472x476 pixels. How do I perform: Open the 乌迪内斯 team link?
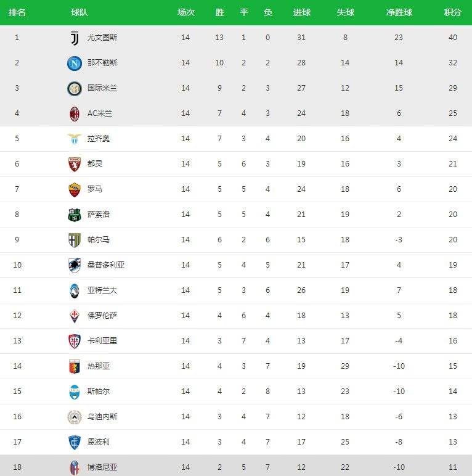pos(102,417)
